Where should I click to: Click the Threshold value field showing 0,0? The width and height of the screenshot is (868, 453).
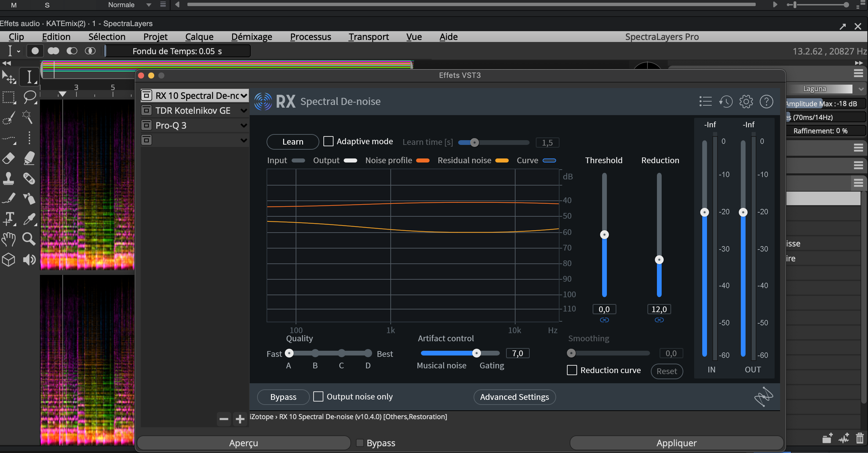point(604,309)
